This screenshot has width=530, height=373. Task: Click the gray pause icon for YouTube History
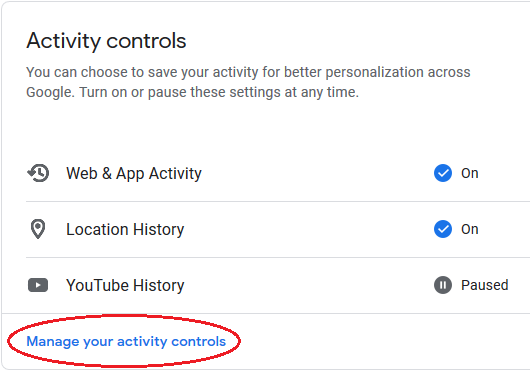point(443,285)
